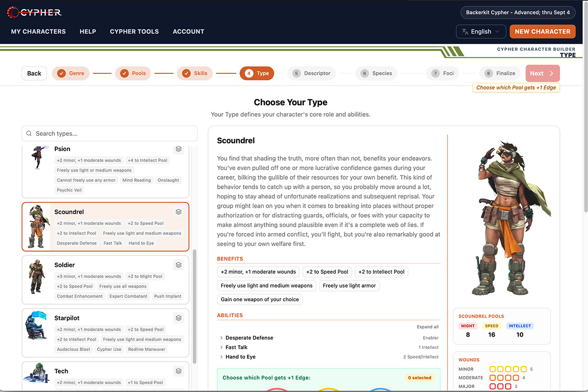
Task: Click Starpilot's 'Cypher Use' tag
Action: click(109, 349)
